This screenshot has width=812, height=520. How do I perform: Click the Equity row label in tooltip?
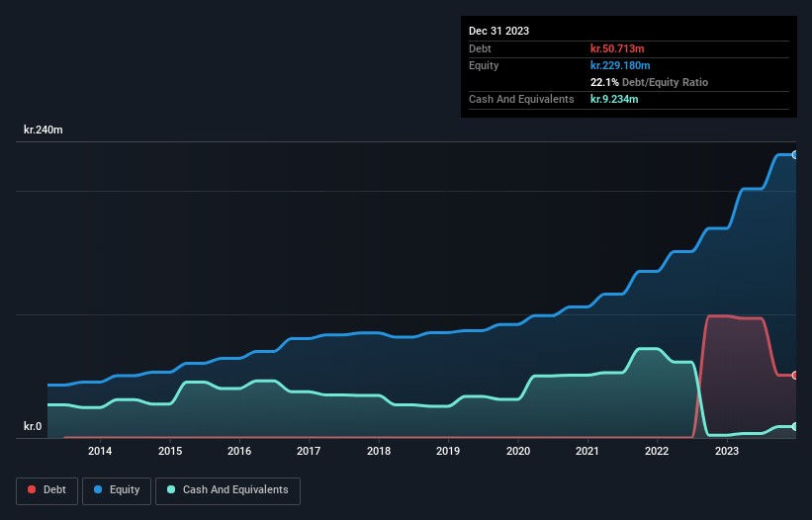pyautogui.click(x=484, y=65)
